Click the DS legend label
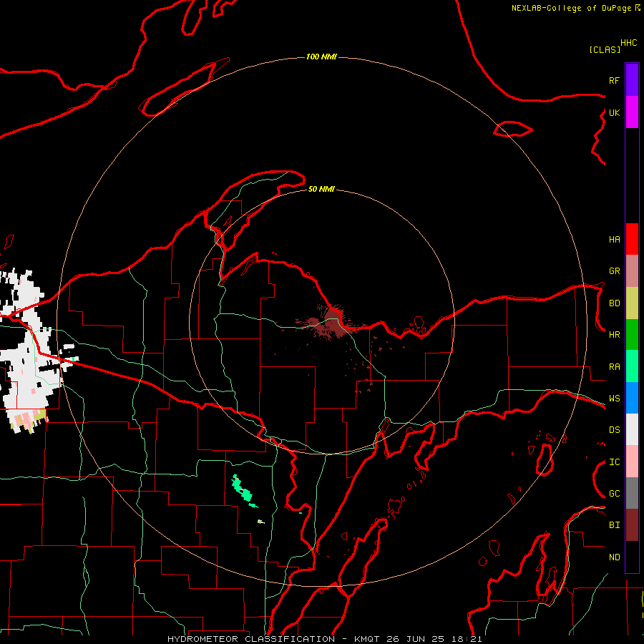This screenshot has height=644, width=644. pos(614,430)
